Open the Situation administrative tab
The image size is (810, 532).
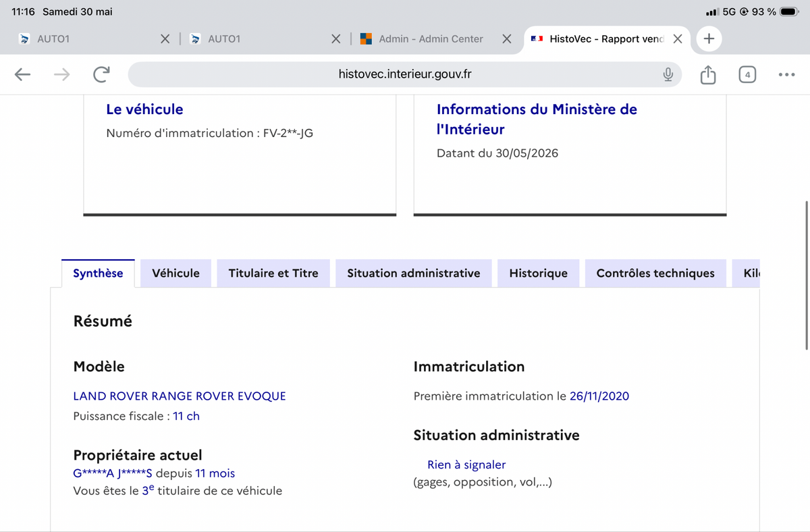414,273
